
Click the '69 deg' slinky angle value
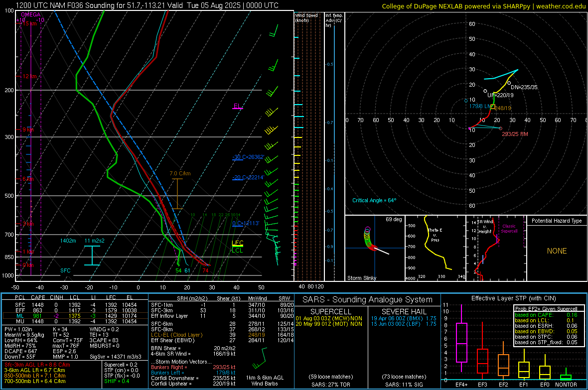pos(394,219)
